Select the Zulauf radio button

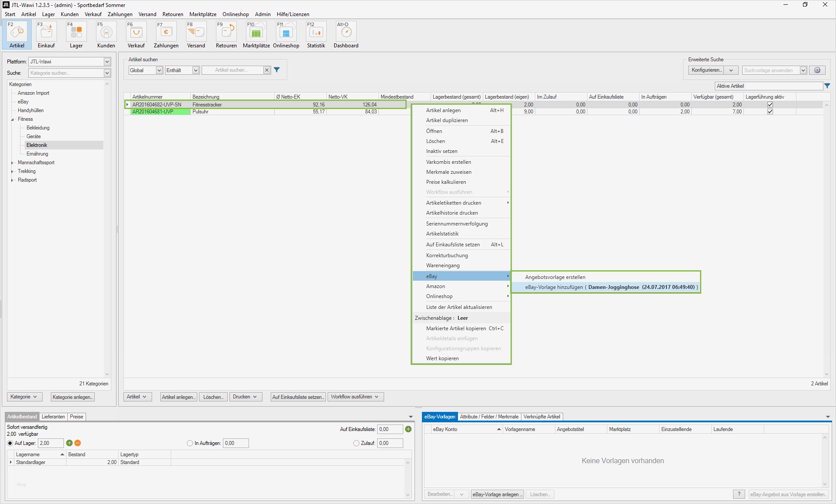click(x=356, y=443)
